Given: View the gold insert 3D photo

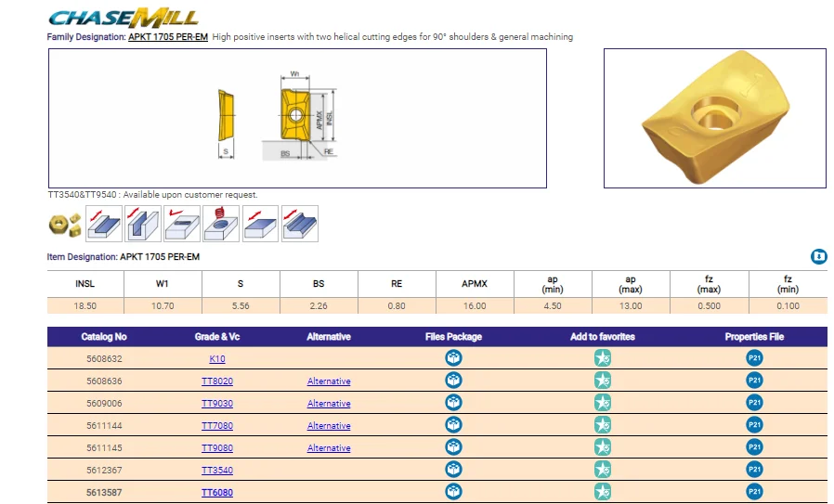Looking at the screenshot, I should pos(715,118).
